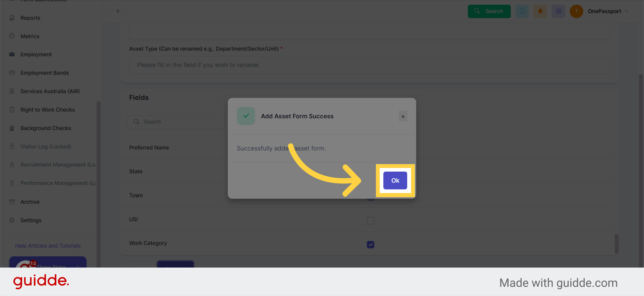Select Services Australia (AIR)
The image size is (644, 296).
point(50,91)
